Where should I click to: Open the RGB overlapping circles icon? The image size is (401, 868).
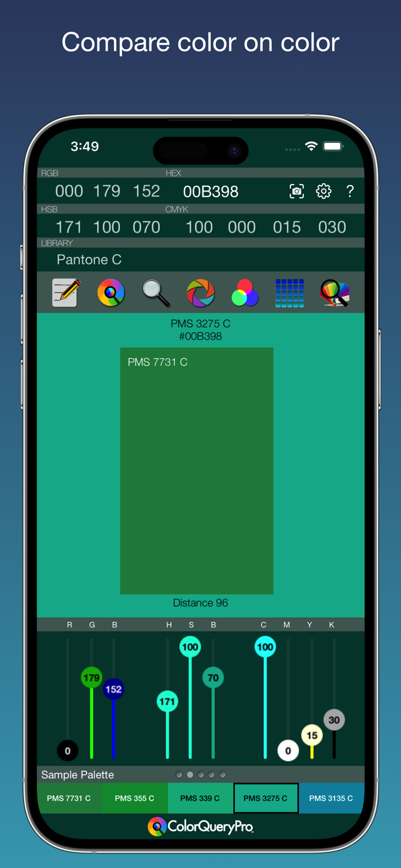(245, 292)
